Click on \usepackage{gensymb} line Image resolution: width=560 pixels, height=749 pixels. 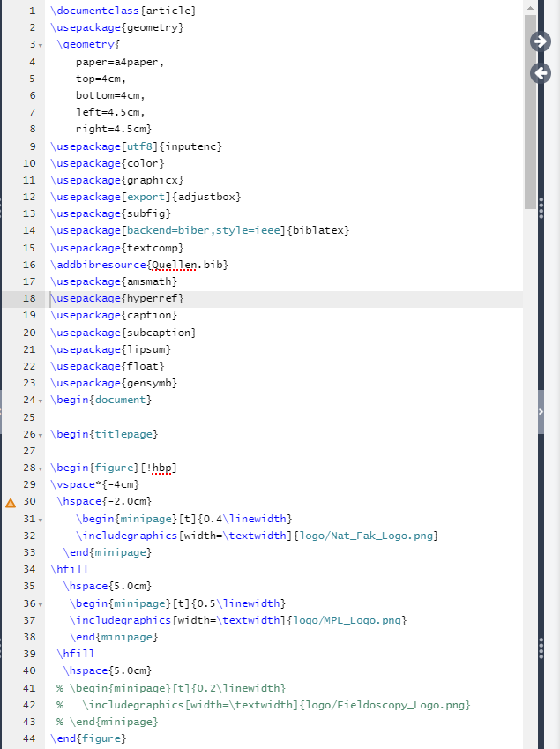114,383
